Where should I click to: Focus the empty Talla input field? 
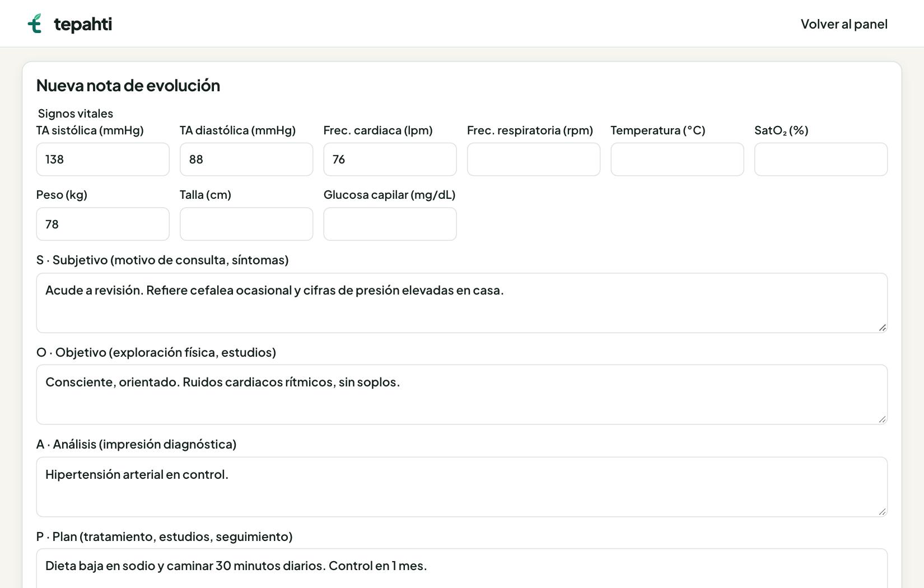tap(246, 224)
